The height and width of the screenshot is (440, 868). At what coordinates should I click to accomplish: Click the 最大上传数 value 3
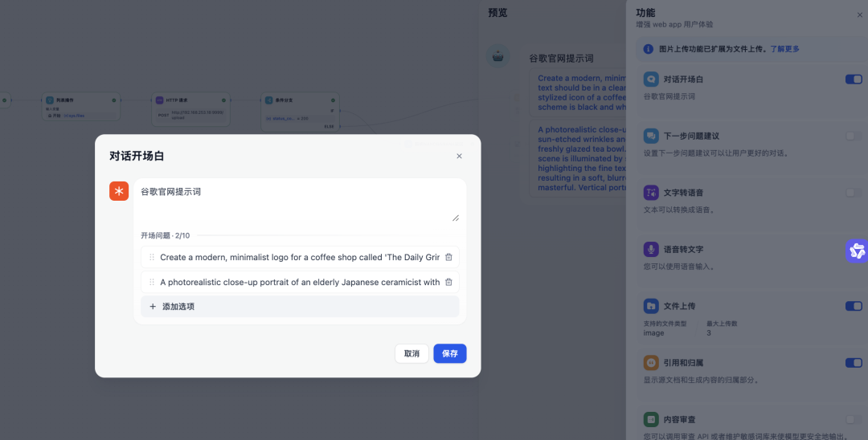[709, 332]
